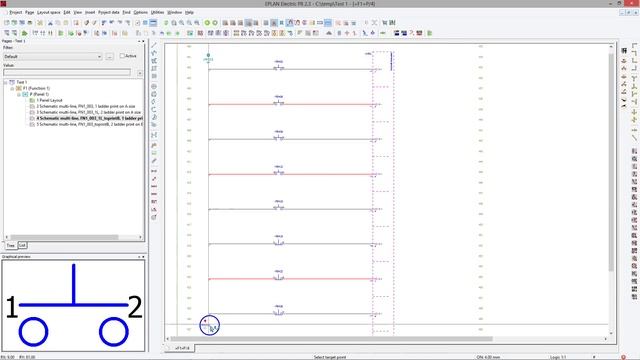Viewport: 640px width, 360px height.
Task: Click the "Logic 1:1" status entry
Action: click(558, 357)
